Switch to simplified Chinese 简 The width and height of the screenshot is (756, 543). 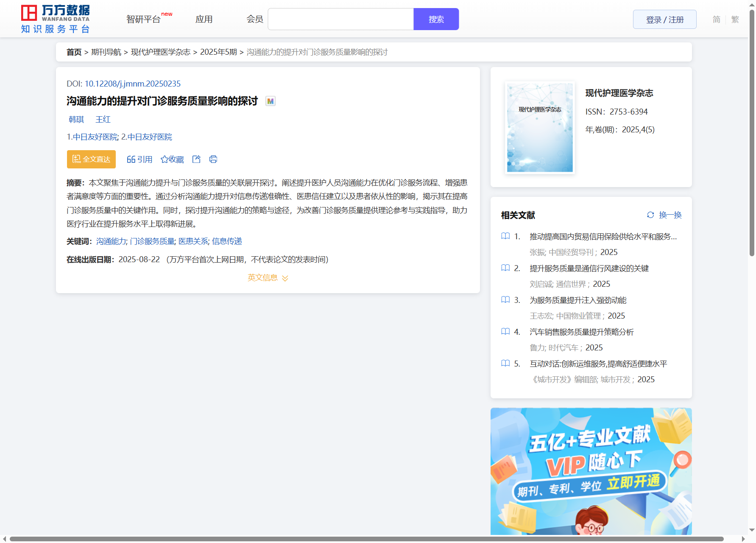[x=716, y=20]
